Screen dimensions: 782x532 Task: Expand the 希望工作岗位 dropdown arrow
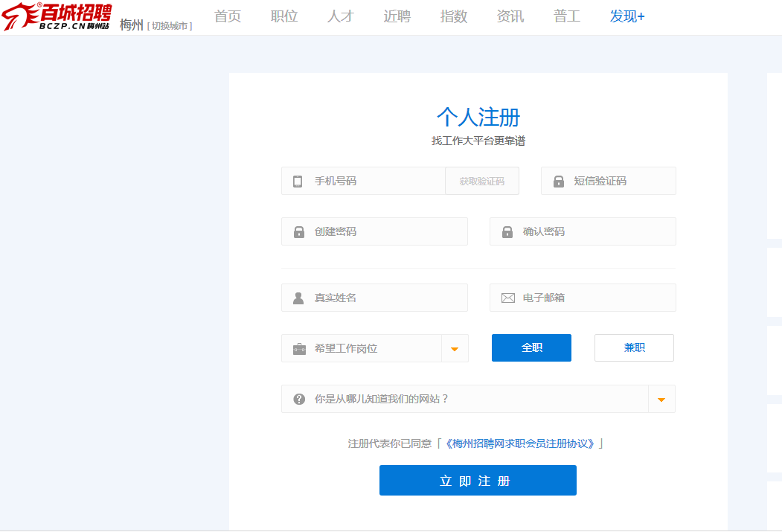coord(455,349)
